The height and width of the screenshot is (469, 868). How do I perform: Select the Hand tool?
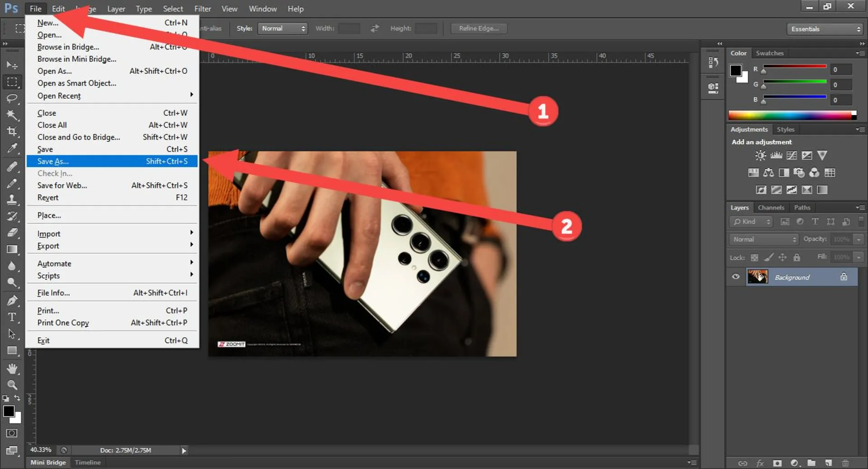tap(12, 369)
